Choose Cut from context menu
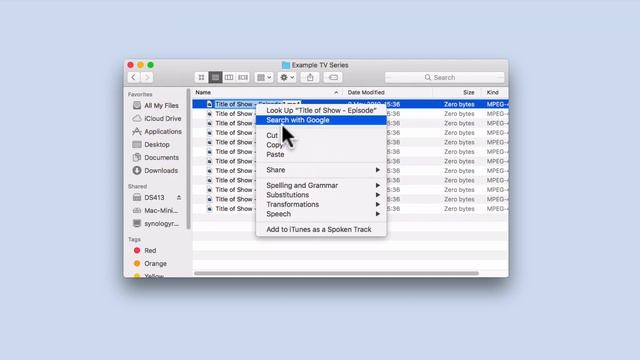 point(321,136)
